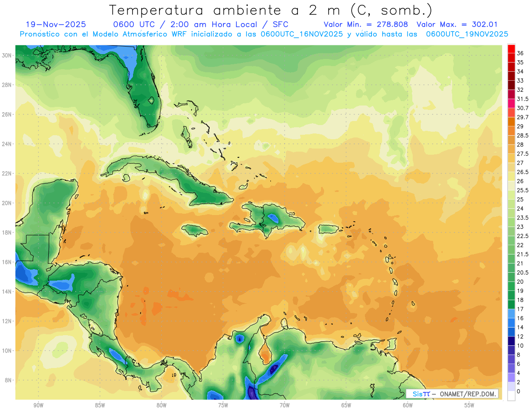Click the '2' legend label

click(519, 382)
